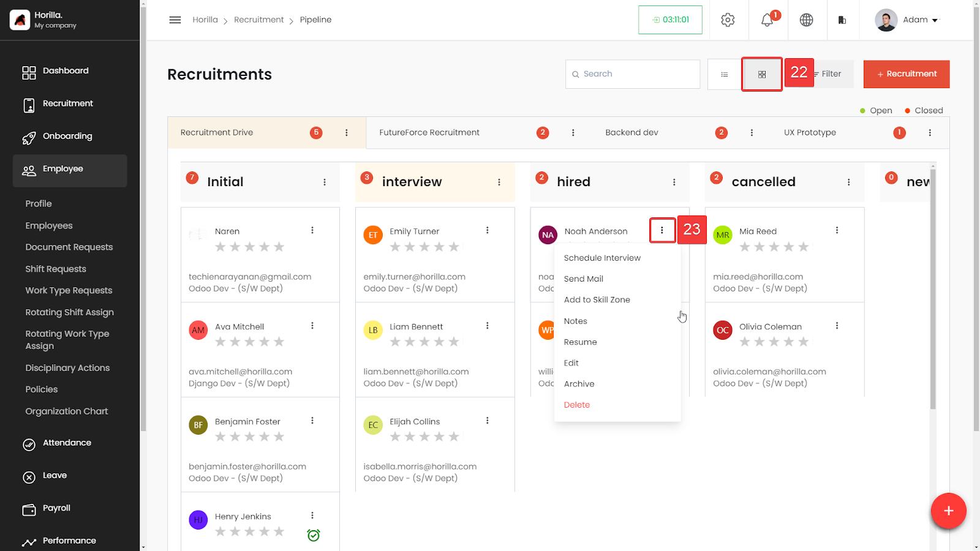Viewport: 980px width, 551px height.
Task: Click Emily Turner's ET avatar
Action: (373, 235)
